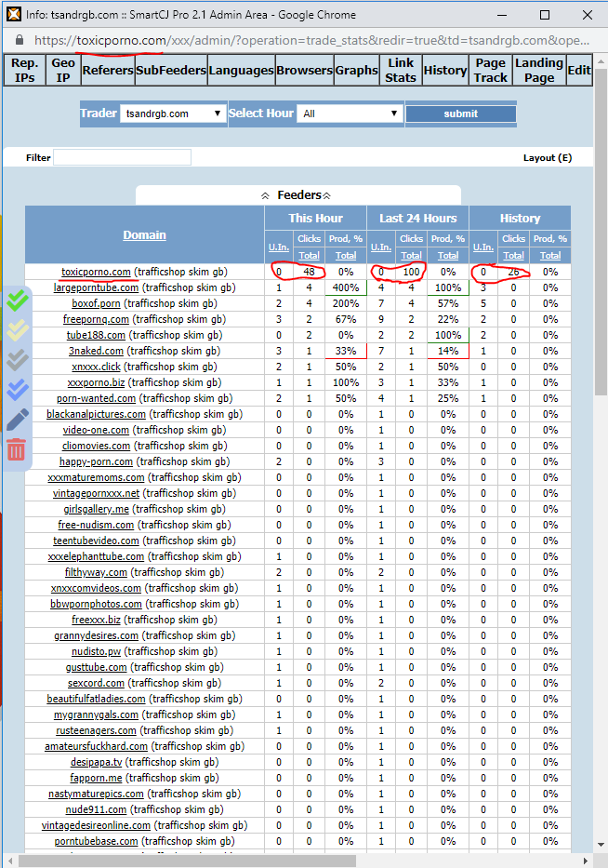This screenshot has height=868, width=608.
Task: Open gusttube.com domain link
Action: 97,668
